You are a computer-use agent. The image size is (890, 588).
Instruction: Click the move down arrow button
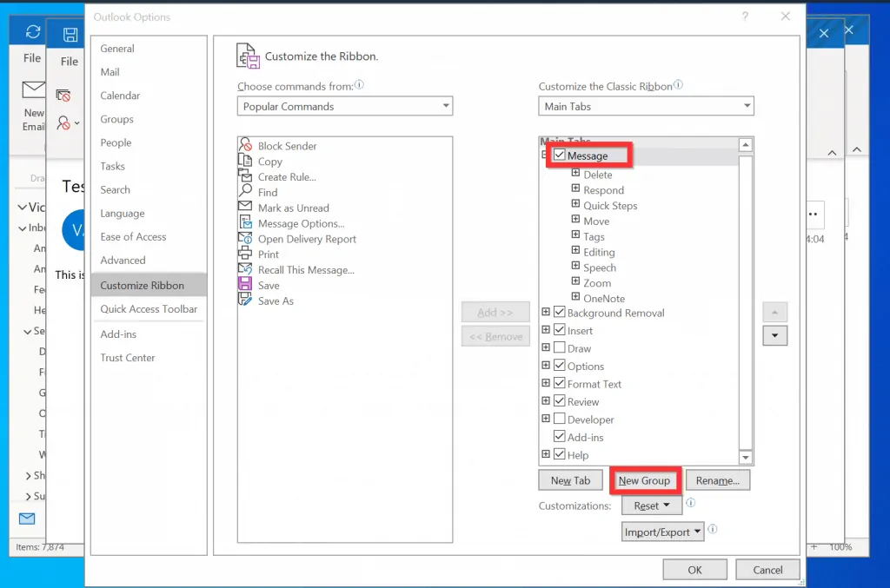774,335
